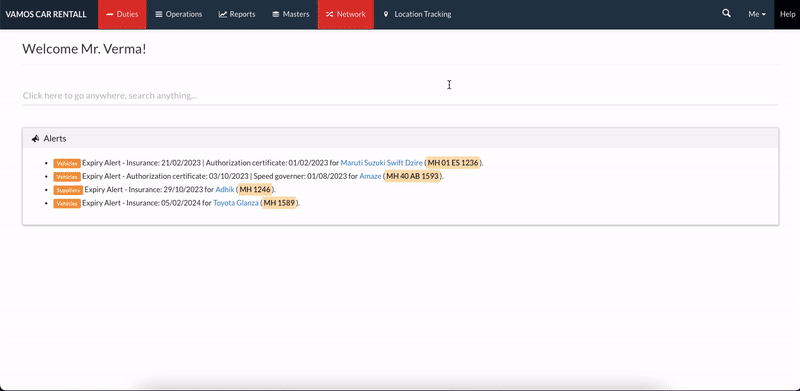Click the MH 1246 number label
The image size is (800, 391).
click(x=255, y=189)
